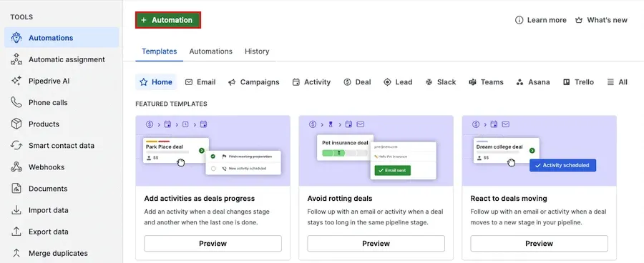This screenshot has height=263, width=644.
Task: Click the Phone calls handset icon
Action: tap(16, 103)
